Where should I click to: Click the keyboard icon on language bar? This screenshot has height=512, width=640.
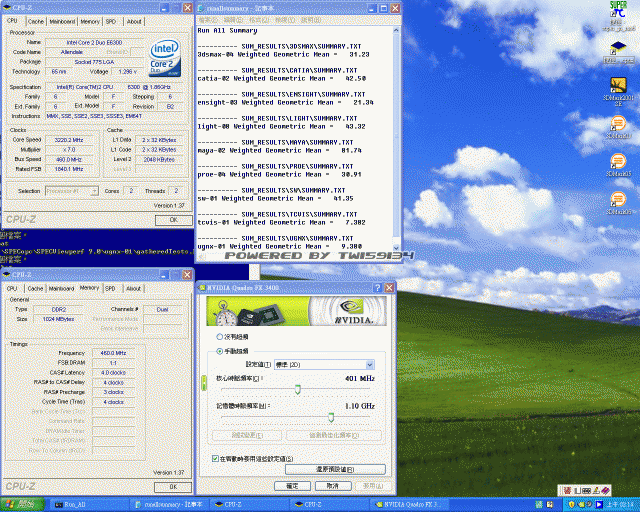click(x=585, y=490)
